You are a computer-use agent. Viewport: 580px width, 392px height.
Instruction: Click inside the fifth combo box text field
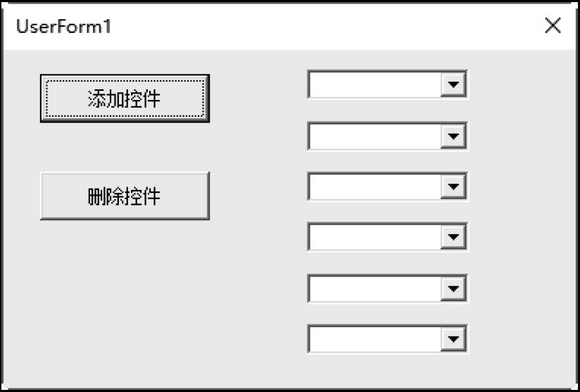click(374, 288)
